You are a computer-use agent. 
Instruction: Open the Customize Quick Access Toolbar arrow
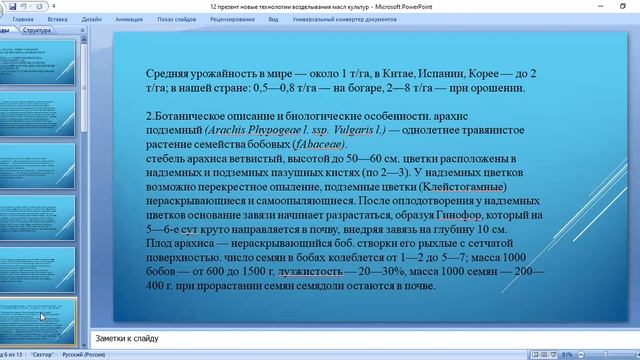click(54, 7)
